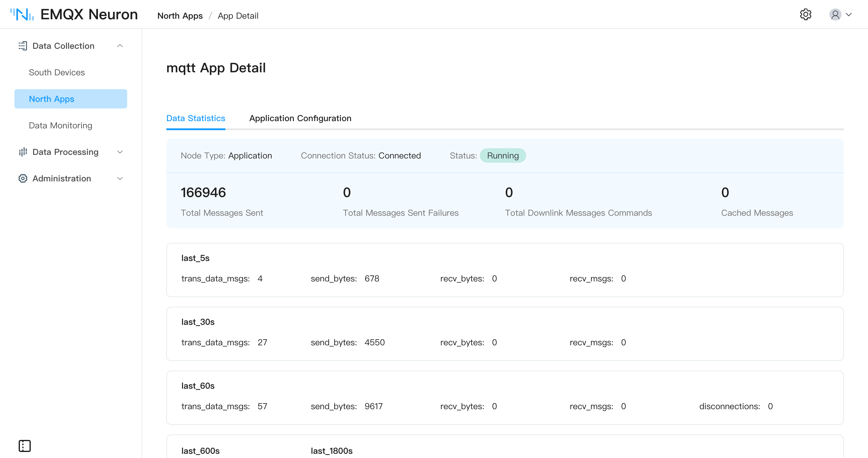Screen dimensions: 868x458
Task: Expand the Data Processing section chevron
Action: (x=120, y=152)
